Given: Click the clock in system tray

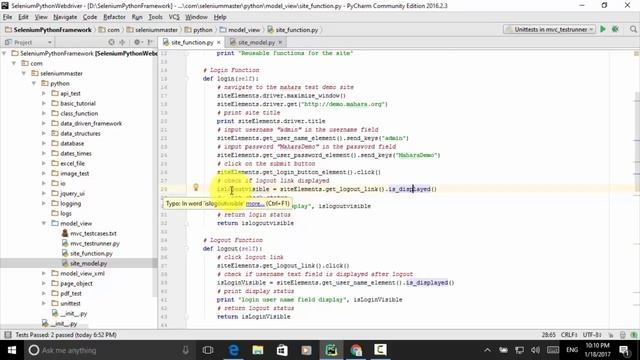Looking at the screenshot, I should (598, 350).
